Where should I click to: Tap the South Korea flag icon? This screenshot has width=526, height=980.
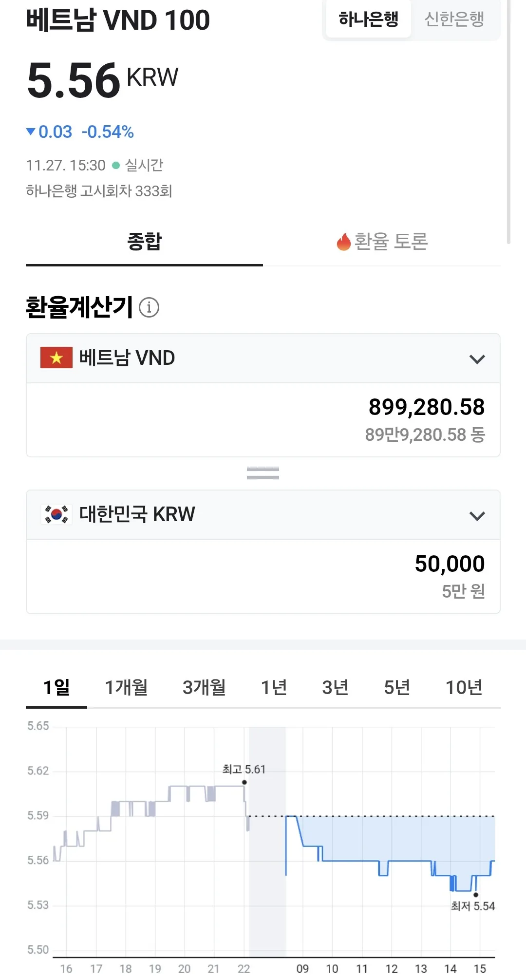[x=56, y=514]
